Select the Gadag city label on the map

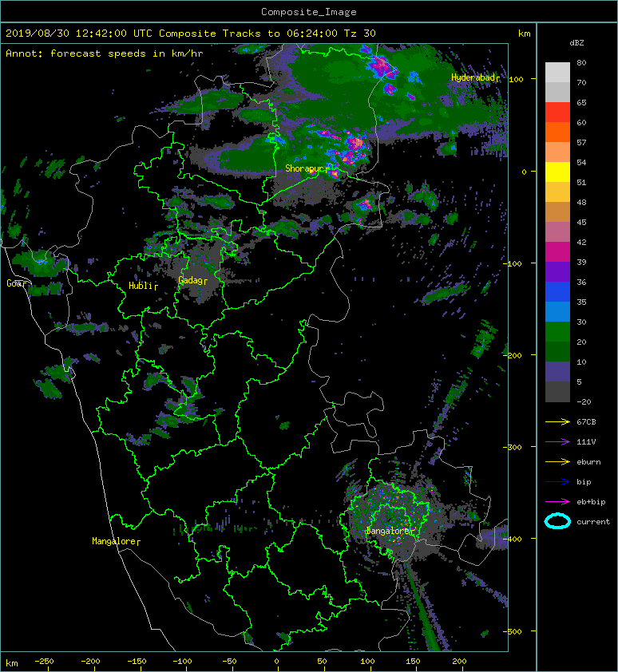click(192, 280)
